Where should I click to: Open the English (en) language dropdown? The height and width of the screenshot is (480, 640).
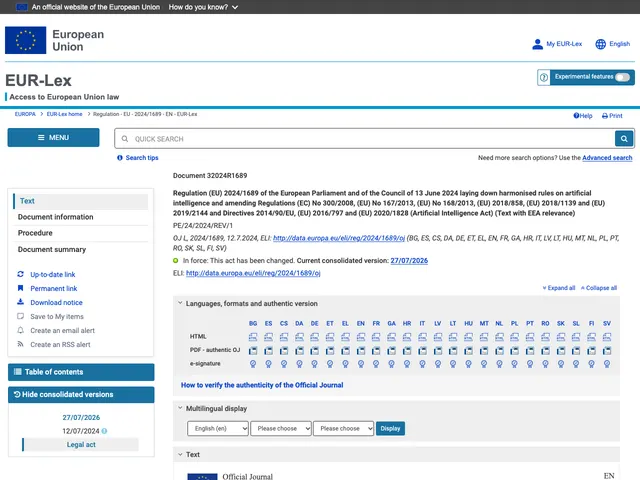coord(218,429)
